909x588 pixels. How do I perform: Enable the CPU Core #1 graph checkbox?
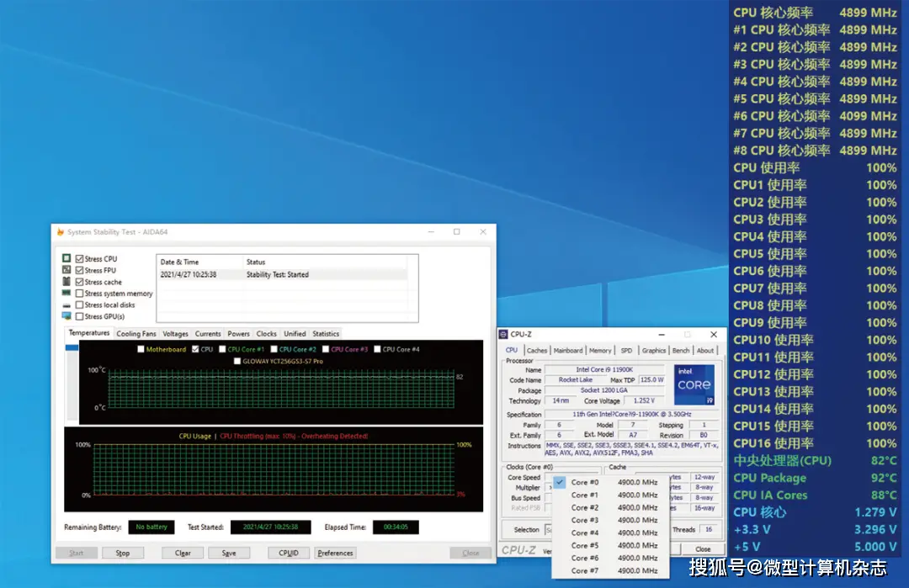pos(222,349)
